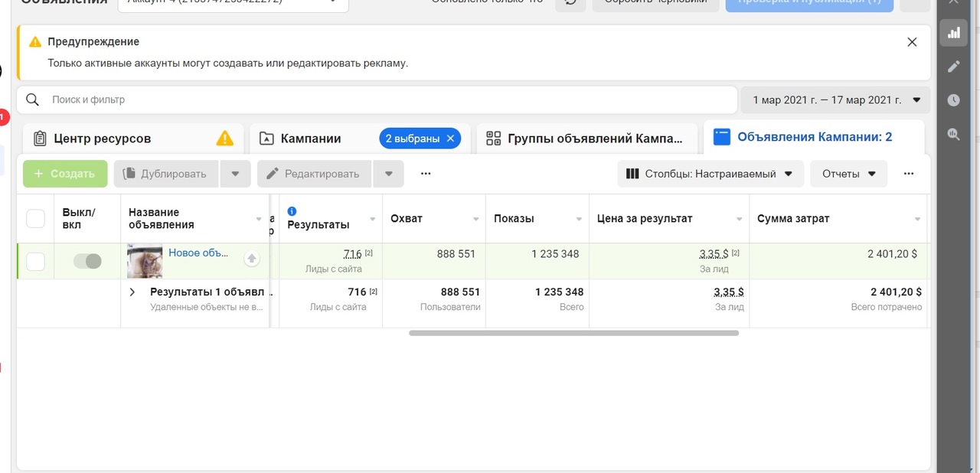Screen dimensions: 980x473
Task: Select the pencil edit icon in sidebar
Action: click(953, 67)
